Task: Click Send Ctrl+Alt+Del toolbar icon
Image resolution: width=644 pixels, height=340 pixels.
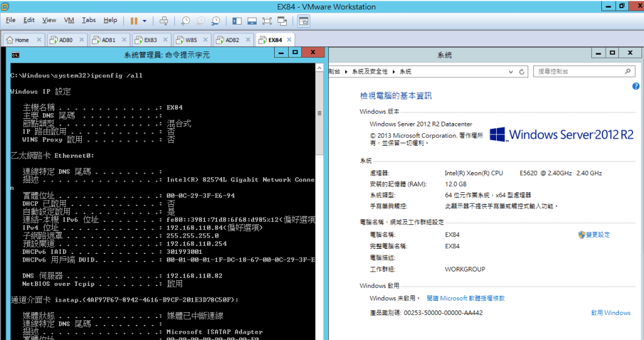Action: coord(163,21)
